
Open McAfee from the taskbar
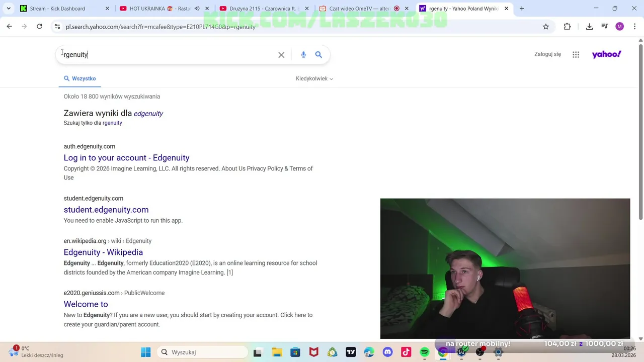pyautogui.click(x=314, y=352)
